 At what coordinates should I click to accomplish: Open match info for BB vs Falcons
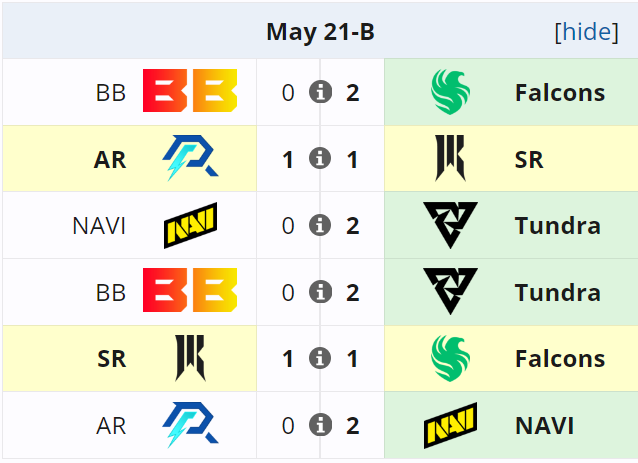coord(320,92)
